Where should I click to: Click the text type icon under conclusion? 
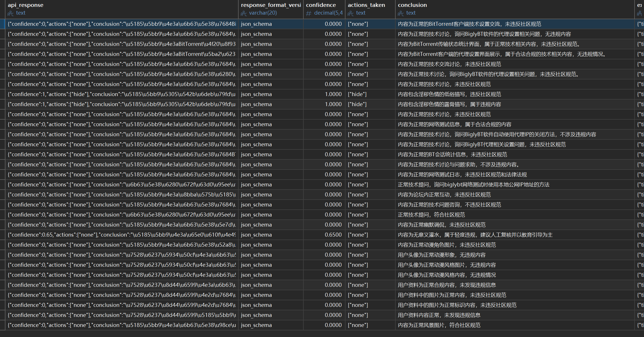pyautogui.click(x=401, y=13)
